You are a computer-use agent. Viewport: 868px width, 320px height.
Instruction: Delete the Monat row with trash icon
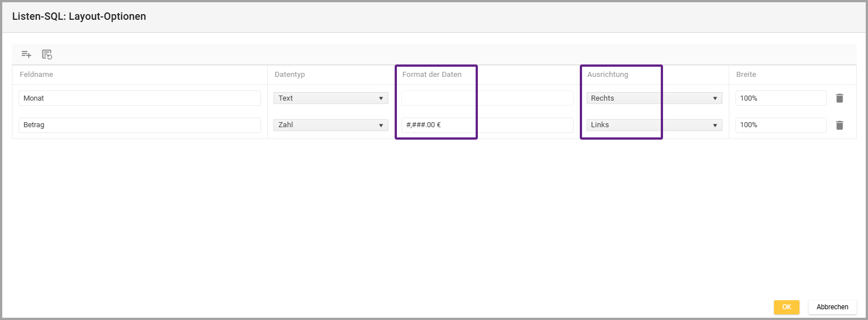(x=839, y=98)
